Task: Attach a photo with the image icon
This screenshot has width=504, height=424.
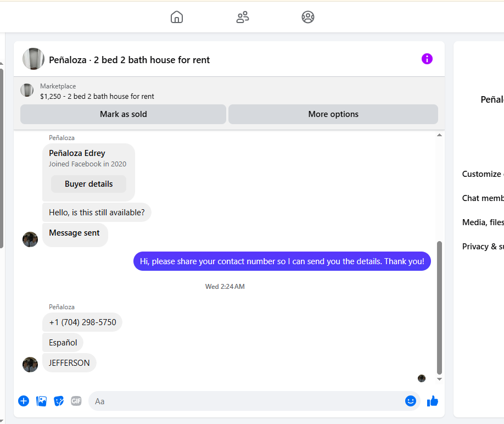Action: click(41, 401)
